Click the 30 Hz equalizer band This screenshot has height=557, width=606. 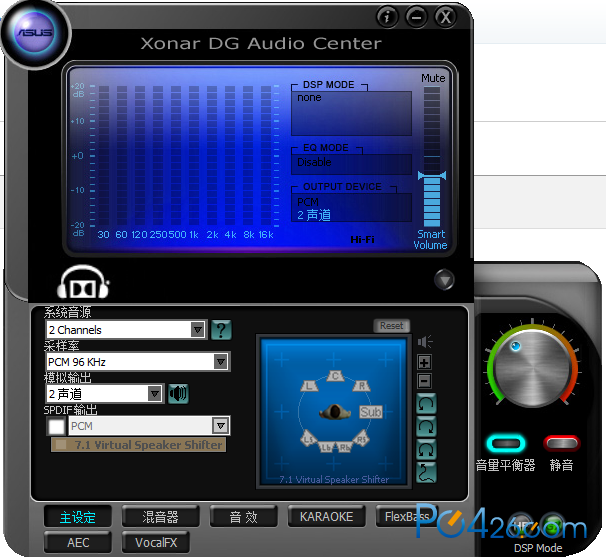[104, 155]
